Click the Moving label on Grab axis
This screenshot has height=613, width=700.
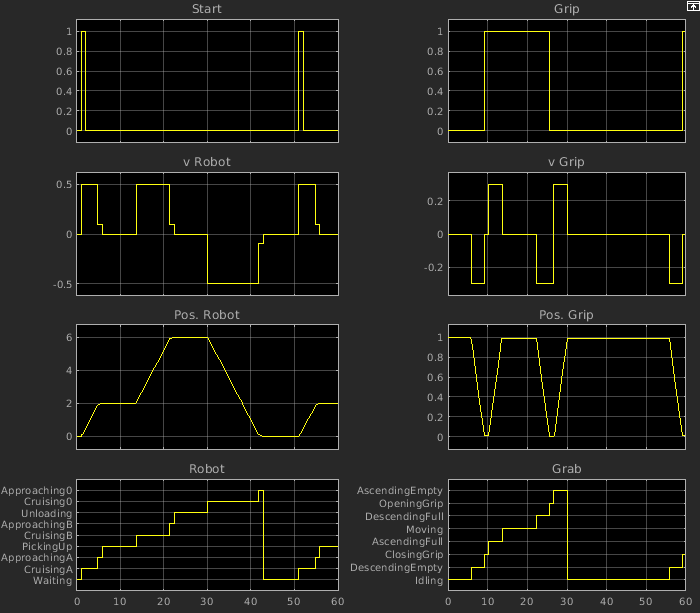coord(424,529)
